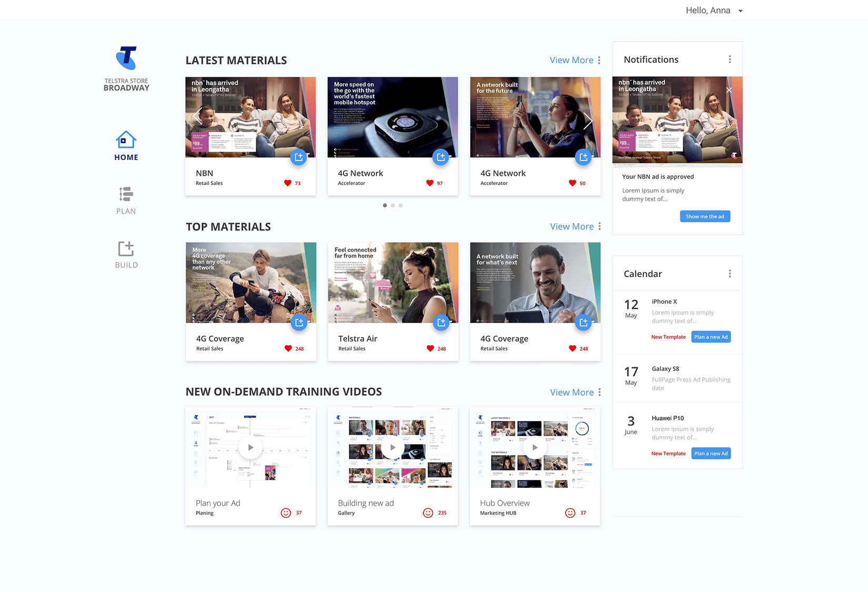The width and height of the screenshot is (868, 592).
Task: Open the Hub Overview video thumbnail
Action: tap(534, 447)
